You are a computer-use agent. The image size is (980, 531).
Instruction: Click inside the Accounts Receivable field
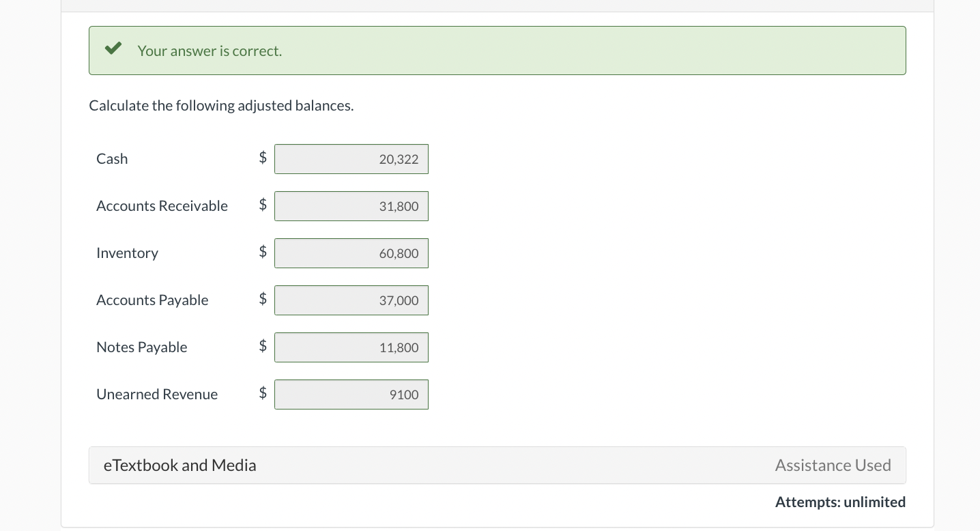pos(351,206)
